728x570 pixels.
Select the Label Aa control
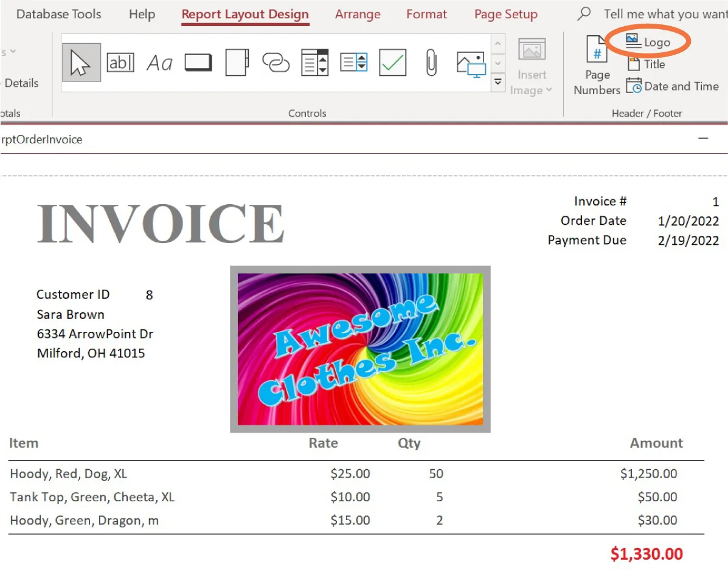click(x=159, y=61)
